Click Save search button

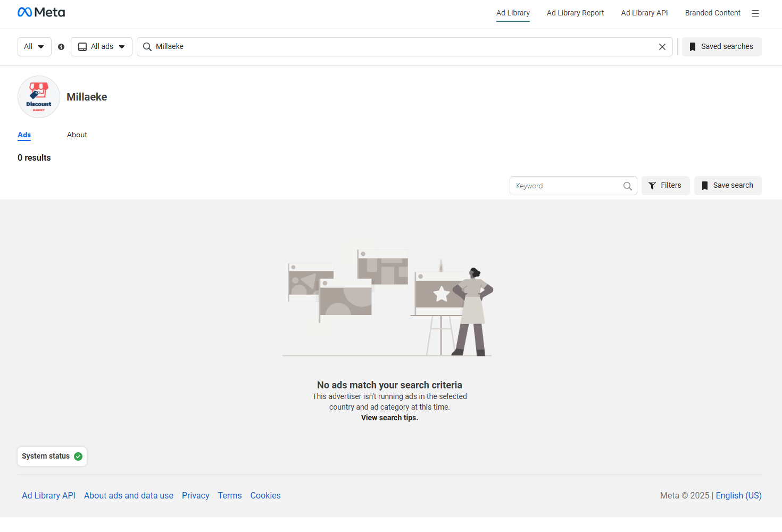pyautogui.click(x=728, y=186)
